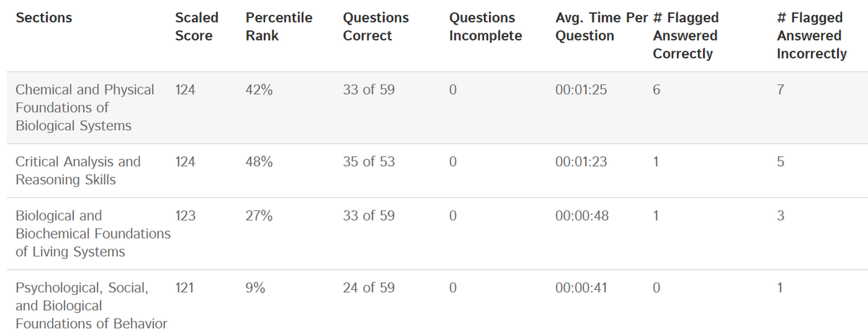This screenshot has width=868, height=334.
Task: Click the 35 of 53 questions correct cell
Action: point(369,162)
